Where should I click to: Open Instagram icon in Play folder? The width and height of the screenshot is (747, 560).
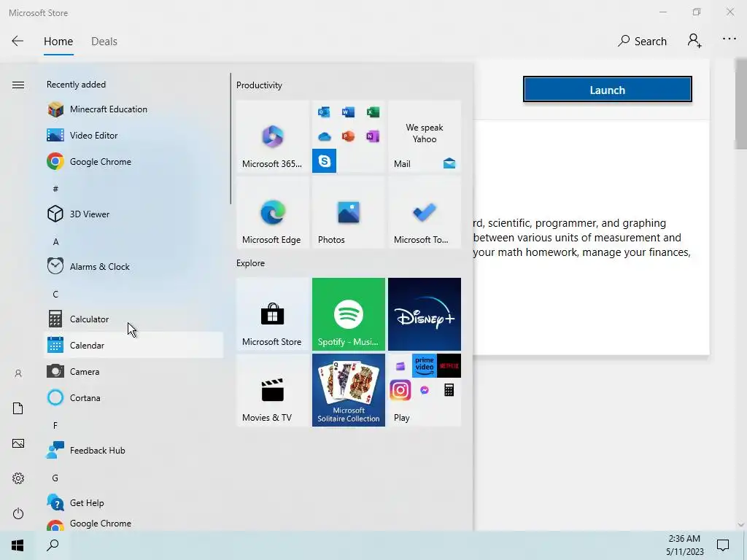[x=400, y=391]
